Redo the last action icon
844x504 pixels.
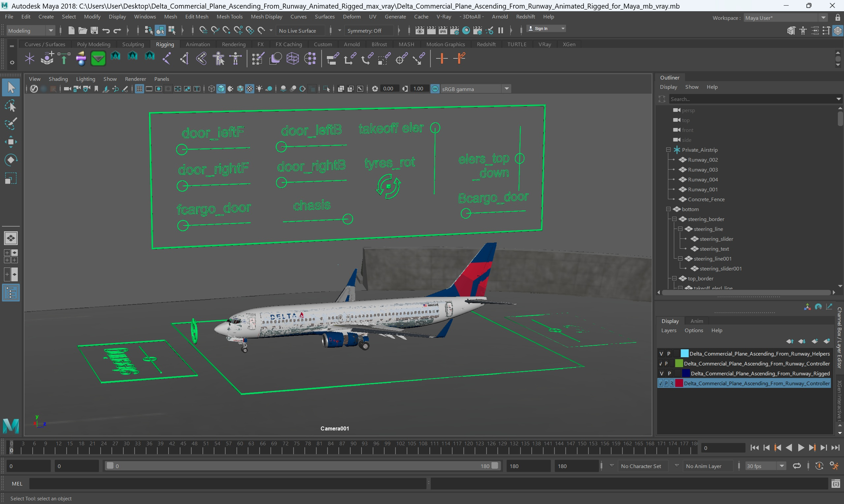[117, 31]
